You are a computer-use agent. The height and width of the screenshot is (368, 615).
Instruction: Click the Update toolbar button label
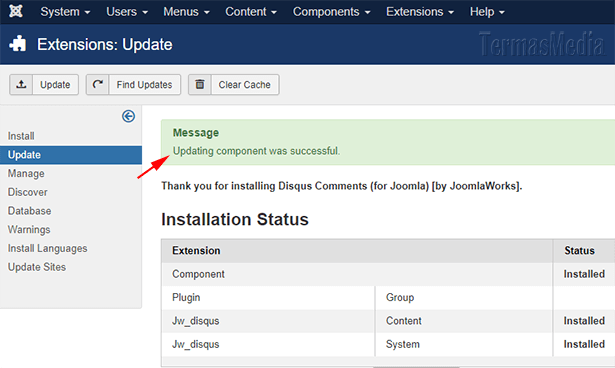(55, 85)
